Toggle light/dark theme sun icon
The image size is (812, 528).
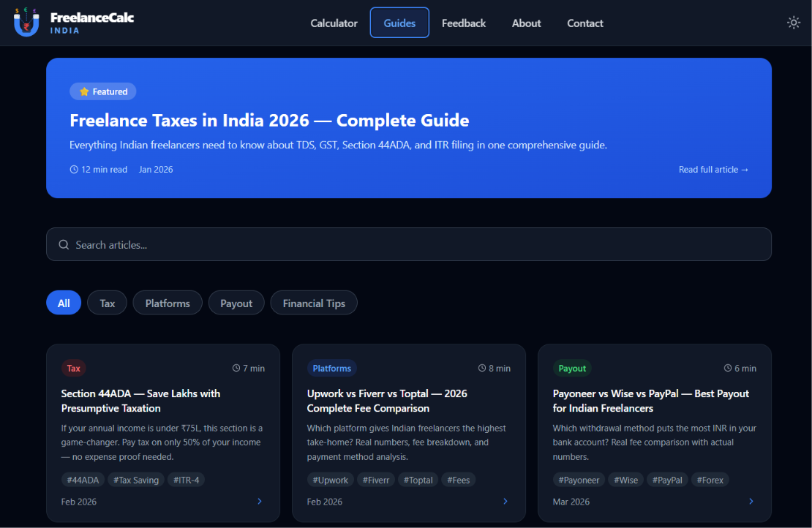(x=794, y=23)
